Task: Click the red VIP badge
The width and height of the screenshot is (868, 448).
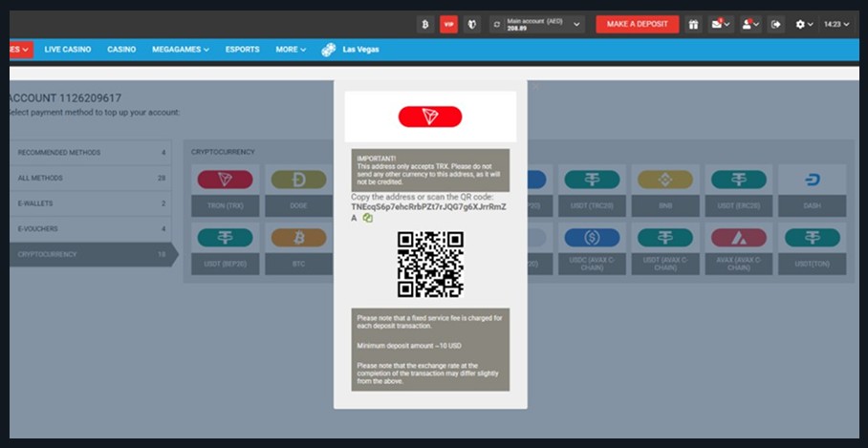Action: click(448, 25)
